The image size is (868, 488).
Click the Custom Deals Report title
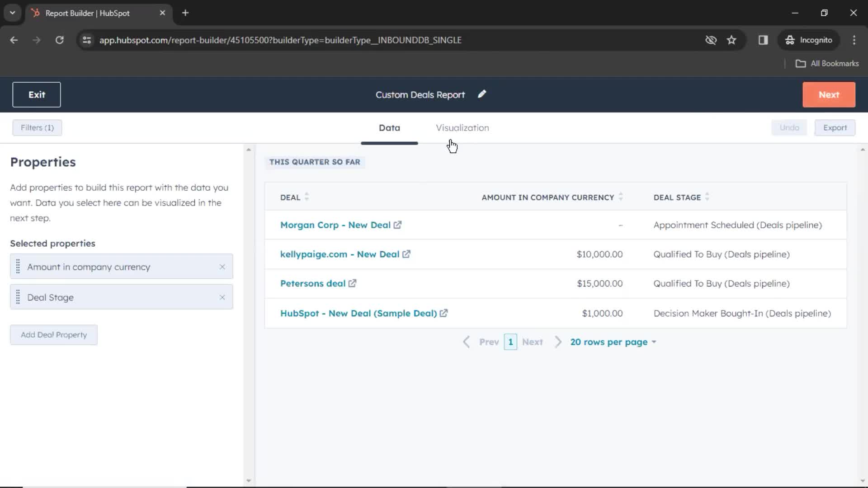tap(420, 94)
